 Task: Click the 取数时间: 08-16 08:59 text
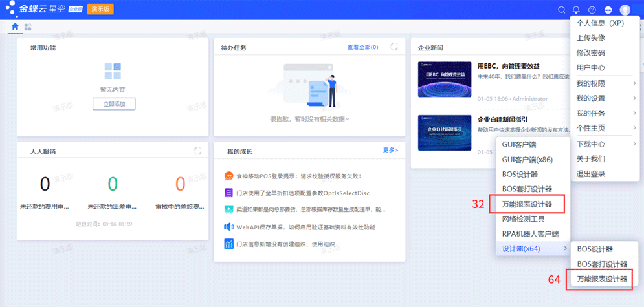point(104,224)
